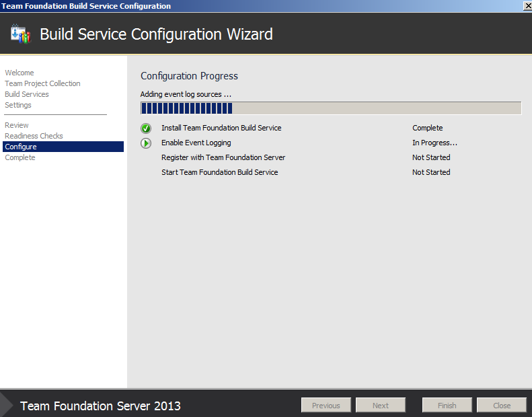Jump to Readiness Checks step
The image size is (532, 417).
tap(34, 136)
